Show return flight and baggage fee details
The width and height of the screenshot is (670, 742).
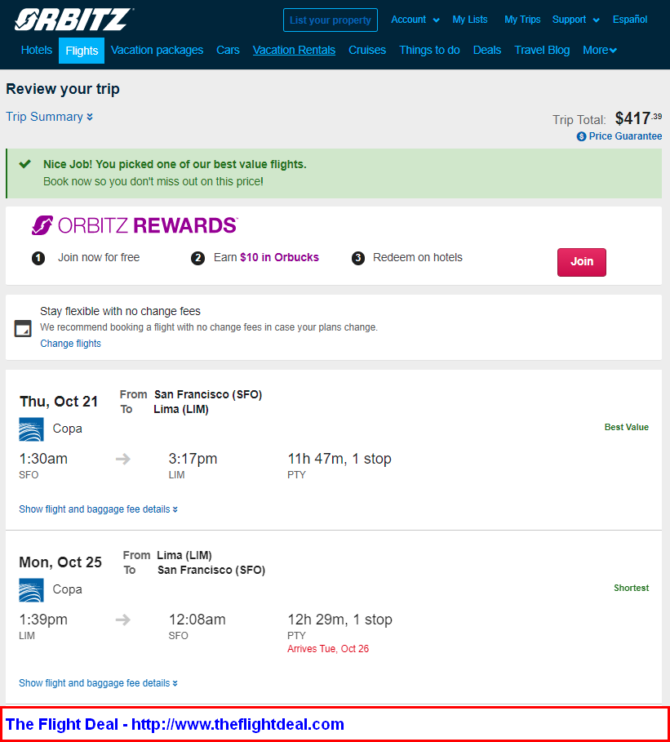pos(98,683)
